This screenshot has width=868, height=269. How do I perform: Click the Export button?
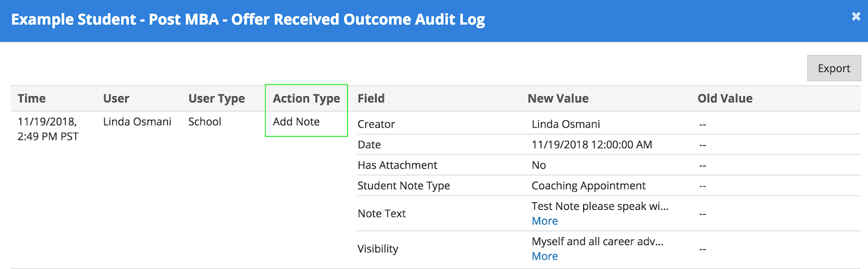pyautogui.click(x=834, y=68)
